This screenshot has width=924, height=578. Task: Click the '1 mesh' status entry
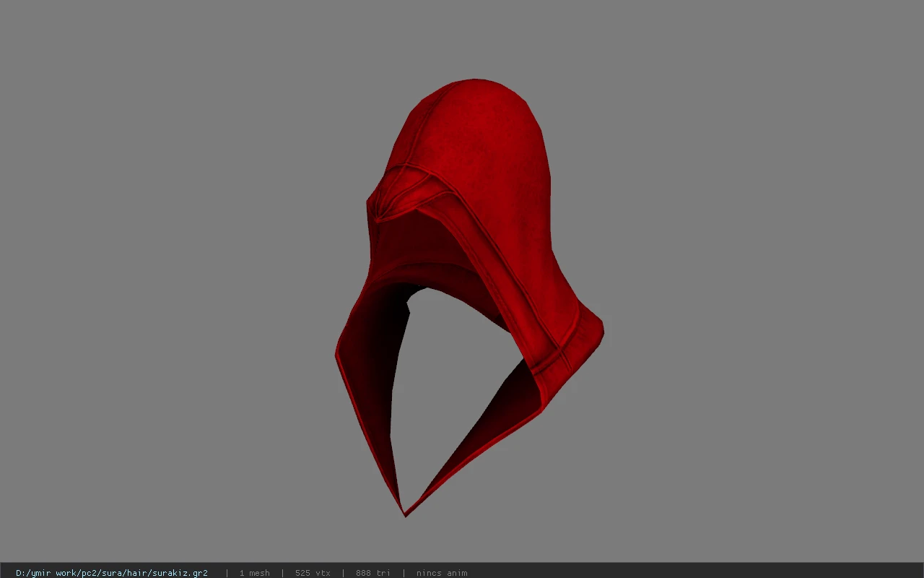click(x=255, y=573)
